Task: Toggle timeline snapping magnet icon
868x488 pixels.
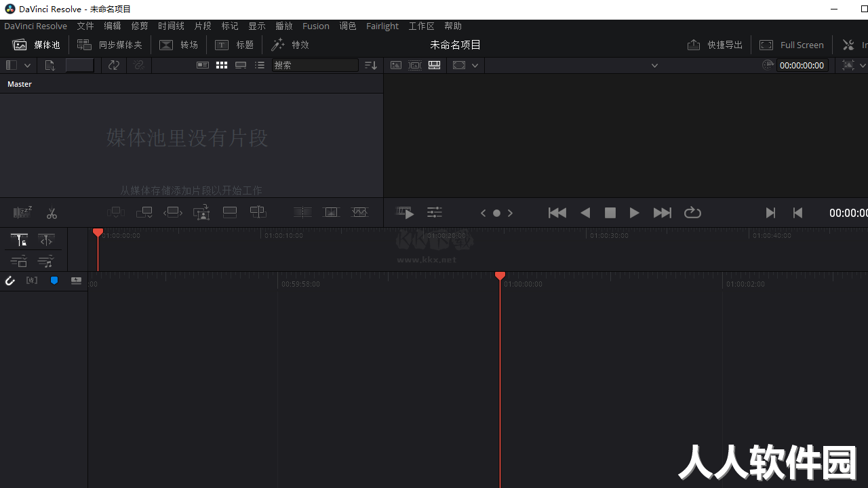Action: click(10, 281)
